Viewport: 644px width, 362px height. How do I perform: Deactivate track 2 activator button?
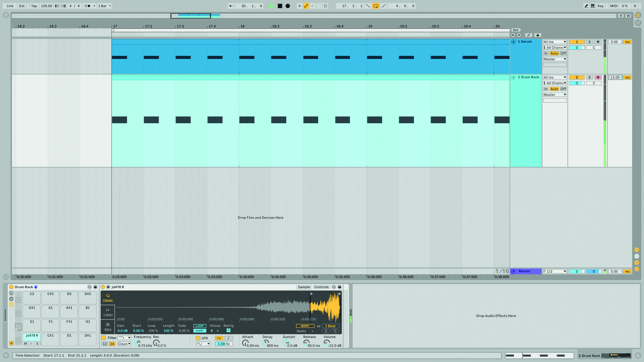577,77
